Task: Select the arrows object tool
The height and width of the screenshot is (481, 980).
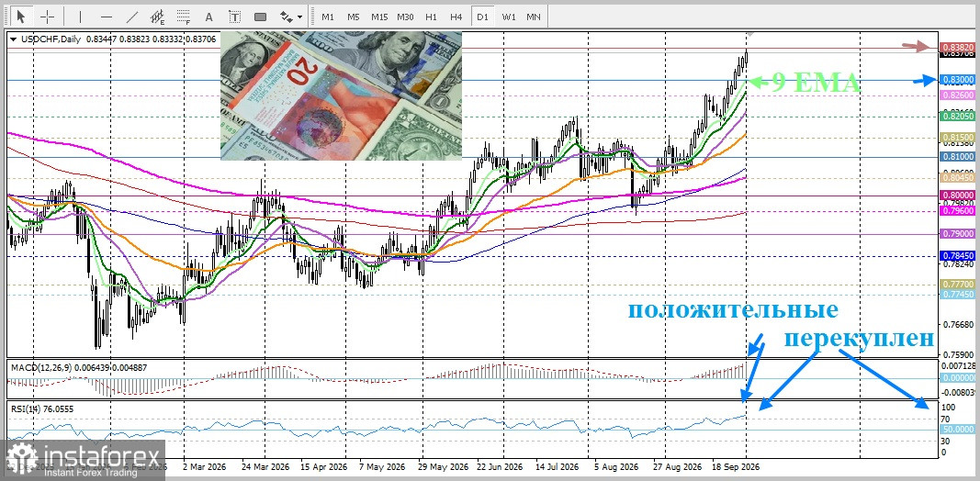Action: pos(287,17)
